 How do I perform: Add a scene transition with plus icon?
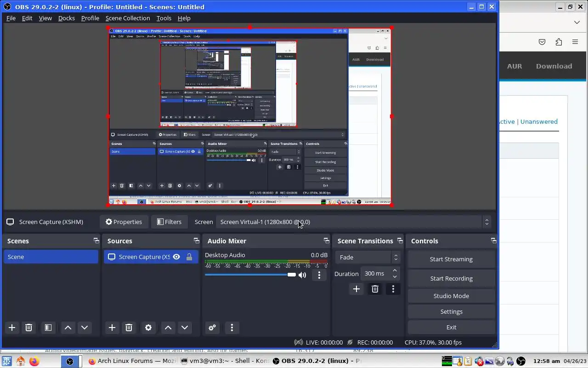click(356, 289)
